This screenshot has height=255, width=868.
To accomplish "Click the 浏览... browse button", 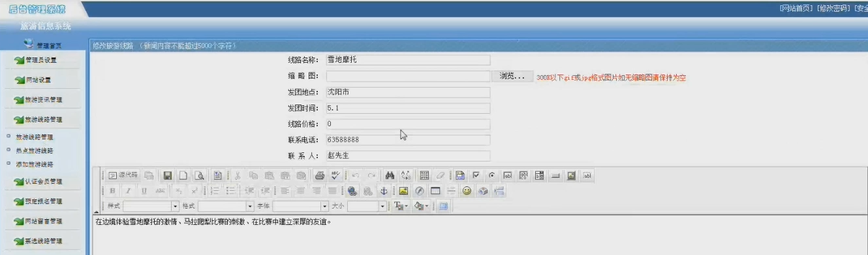I will [x=512, y=76].
